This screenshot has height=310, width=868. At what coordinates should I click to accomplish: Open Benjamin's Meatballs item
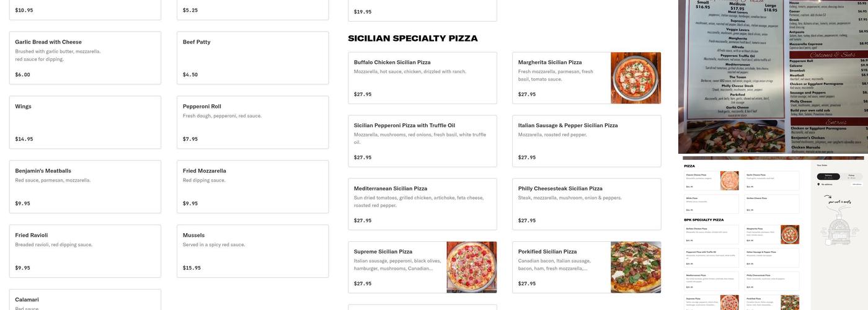click(x=85, y=187)
